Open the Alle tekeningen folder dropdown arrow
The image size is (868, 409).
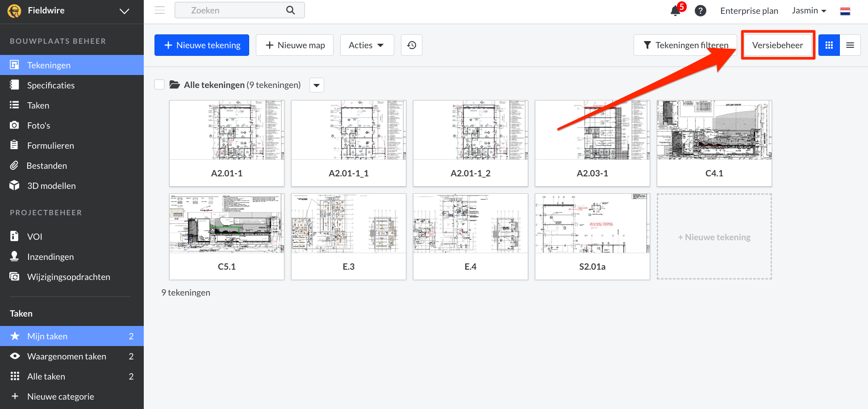317,85
